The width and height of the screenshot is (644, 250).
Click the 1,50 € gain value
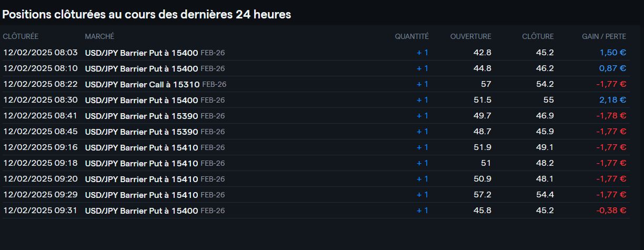click(612, 53)
